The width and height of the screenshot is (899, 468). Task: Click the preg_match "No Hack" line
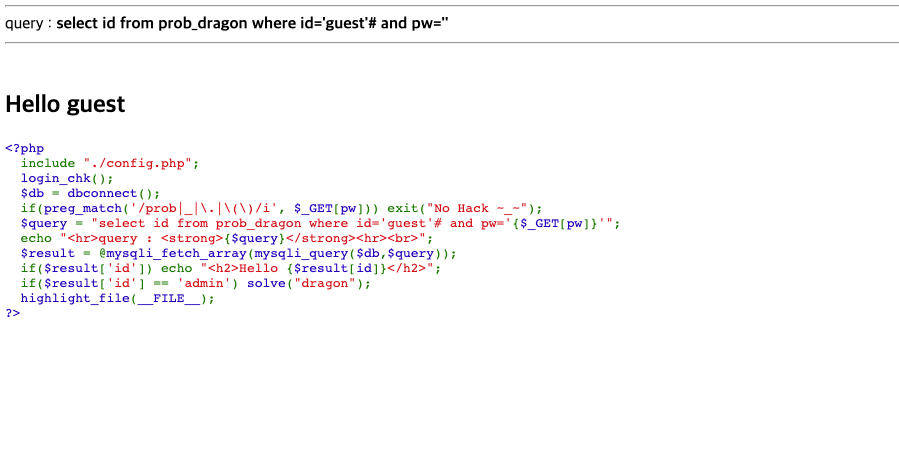282,208
